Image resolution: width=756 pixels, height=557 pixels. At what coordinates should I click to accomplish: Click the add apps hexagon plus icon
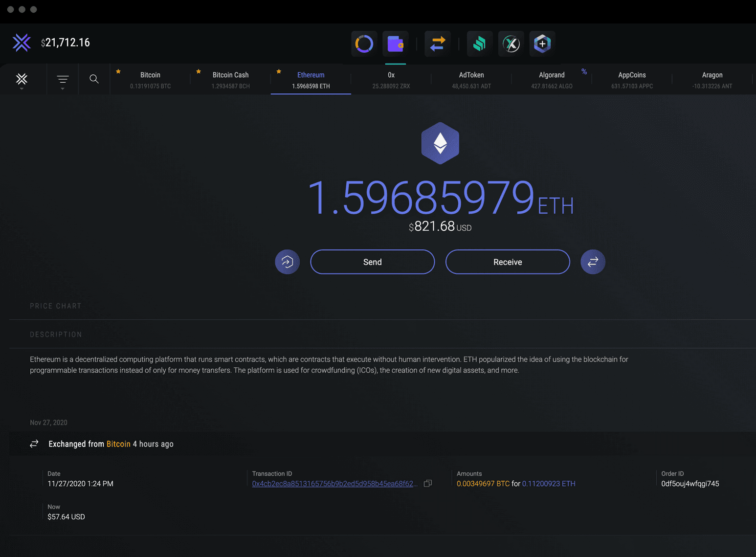click(x=542, y=44)
